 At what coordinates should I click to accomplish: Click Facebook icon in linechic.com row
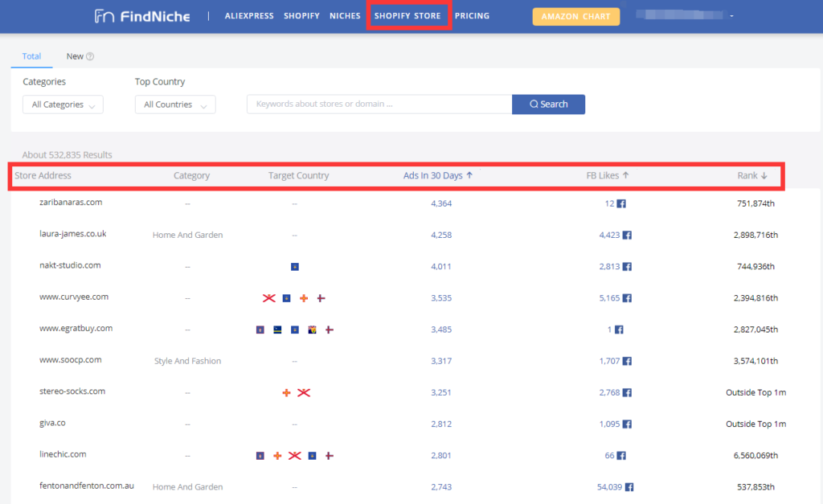click(x=621, y=456)
